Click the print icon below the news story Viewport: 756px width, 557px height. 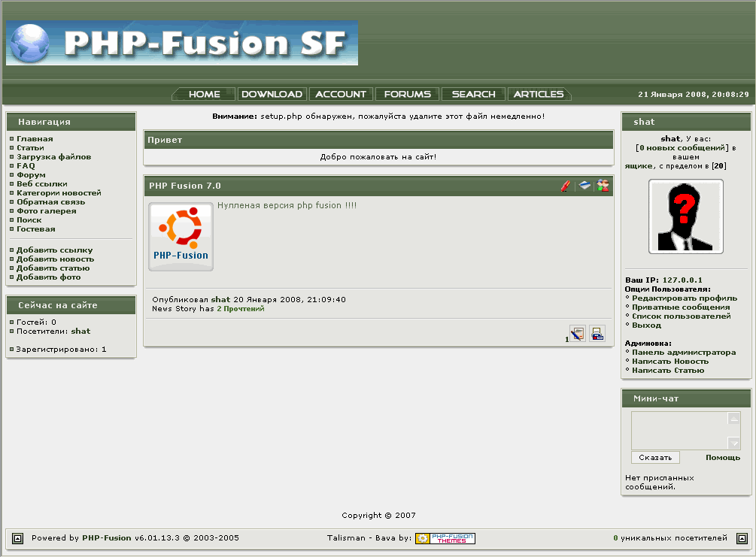(x=597, y=334)
